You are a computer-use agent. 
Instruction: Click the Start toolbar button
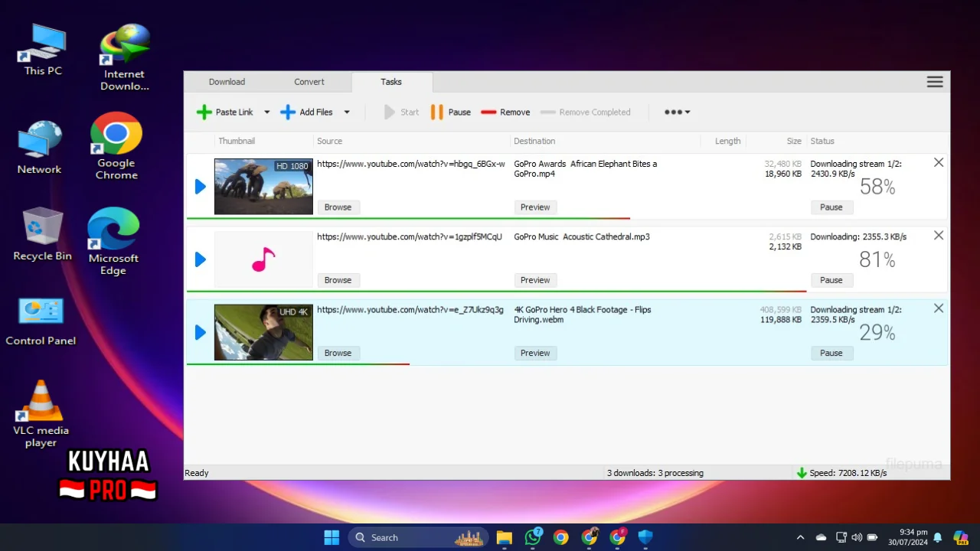point(401,112)
